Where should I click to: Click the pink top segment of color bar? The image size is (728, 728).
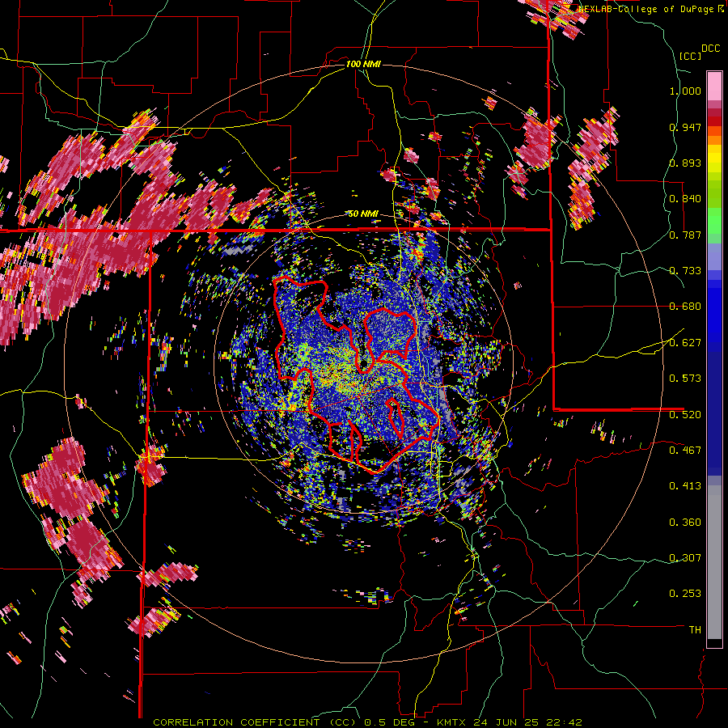point(714,86)
